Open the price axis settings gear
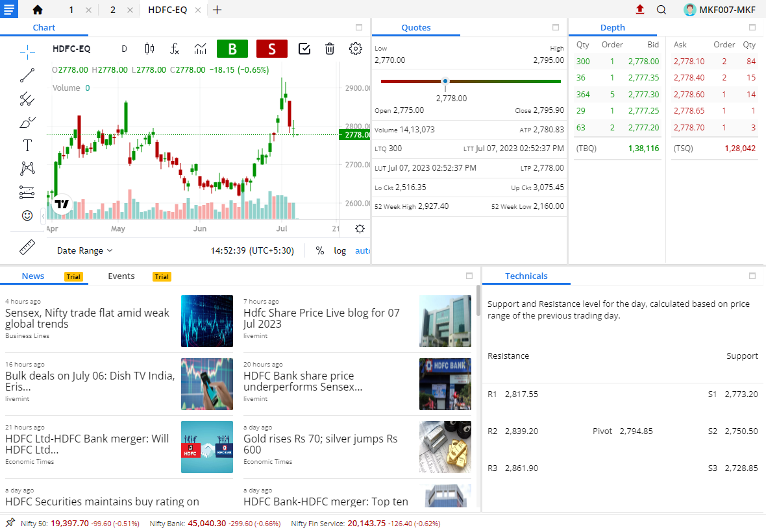Image resolution: width=766 pixels, height=532 pixels. tap(360, 228)
